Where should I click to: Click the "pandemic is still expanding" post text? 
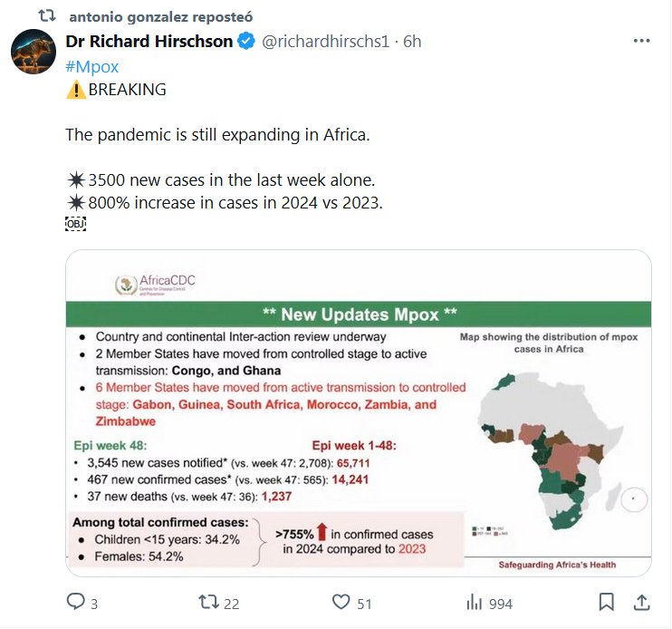click(219, 134)
